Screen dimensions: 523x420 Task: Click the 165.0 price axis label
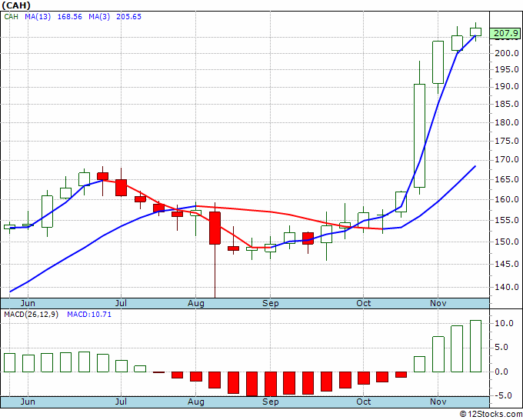point(506,179)
